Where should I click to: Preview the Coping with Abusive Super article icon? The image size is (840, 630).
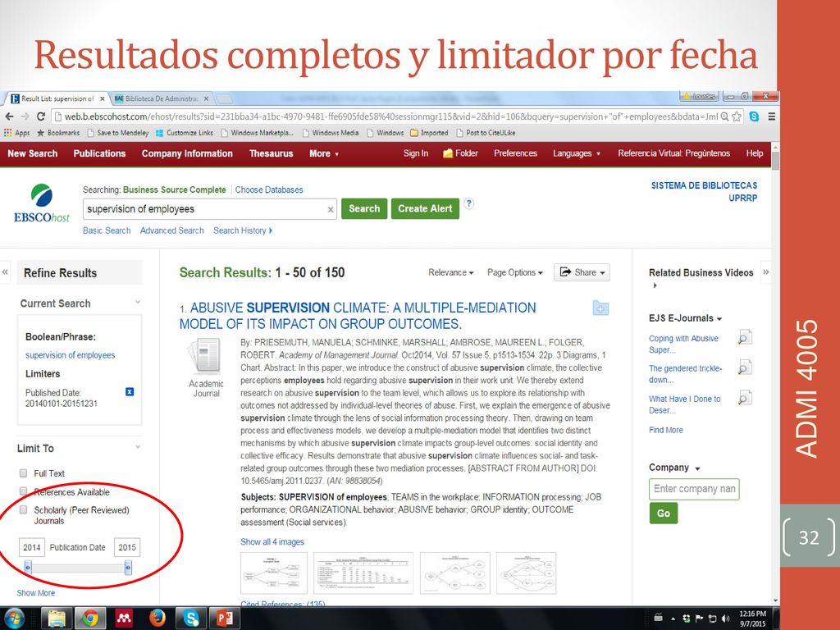pos(745,337)
